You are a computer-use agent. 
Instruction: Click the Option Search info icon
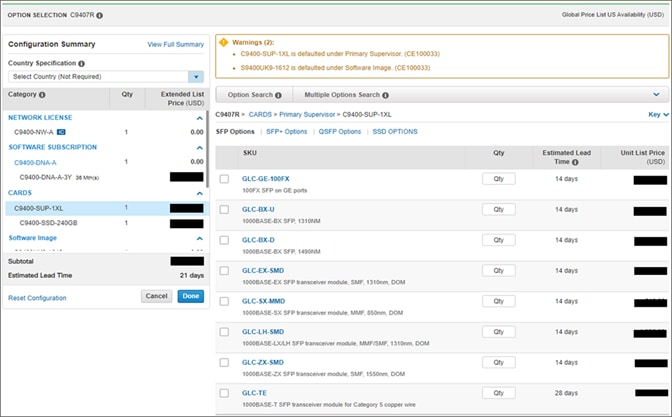pos(278,95)
